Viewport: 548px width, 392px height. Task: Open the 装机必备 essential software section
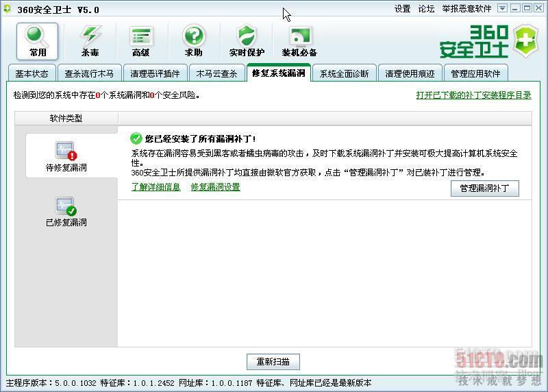click(299, 42)
